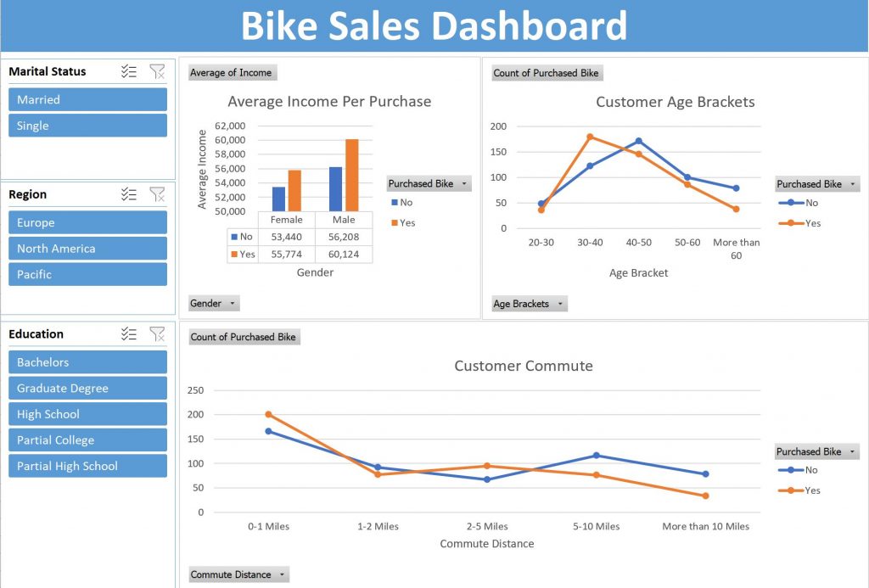Clear the Region slicer filter
Viewport: 869px width, 588px height.
(x=157, y=195)
